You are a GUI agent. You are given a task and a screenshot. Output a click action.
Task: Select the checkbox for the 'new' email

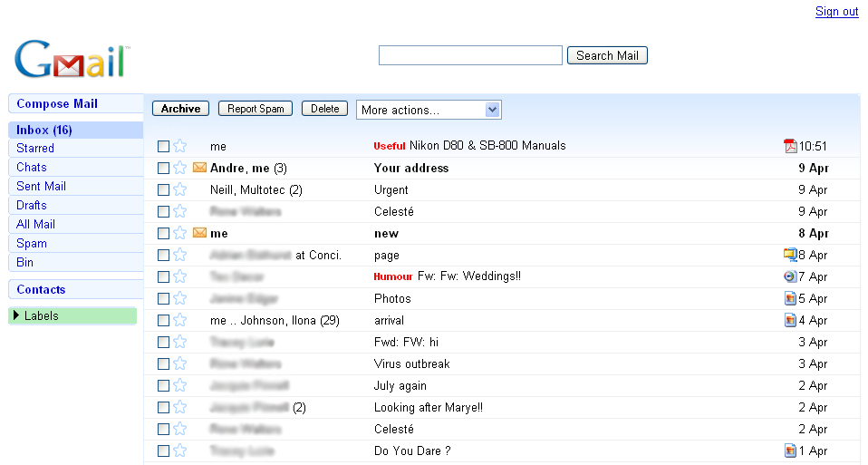[163, 233]
